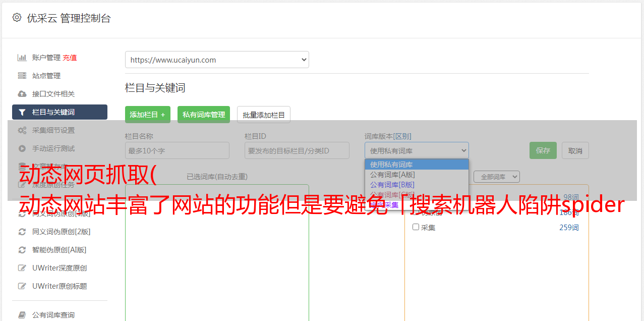Click the 添加栏目 + button
Screen dimensions: 644x321
point(148,115)
